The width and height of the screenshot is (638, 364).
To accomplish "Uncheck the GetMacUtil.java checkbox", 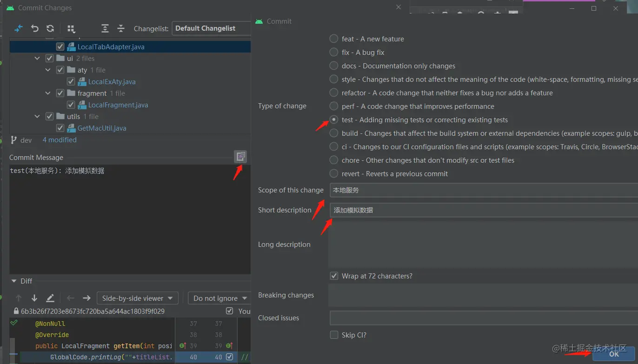I will (x=60, y=128).
